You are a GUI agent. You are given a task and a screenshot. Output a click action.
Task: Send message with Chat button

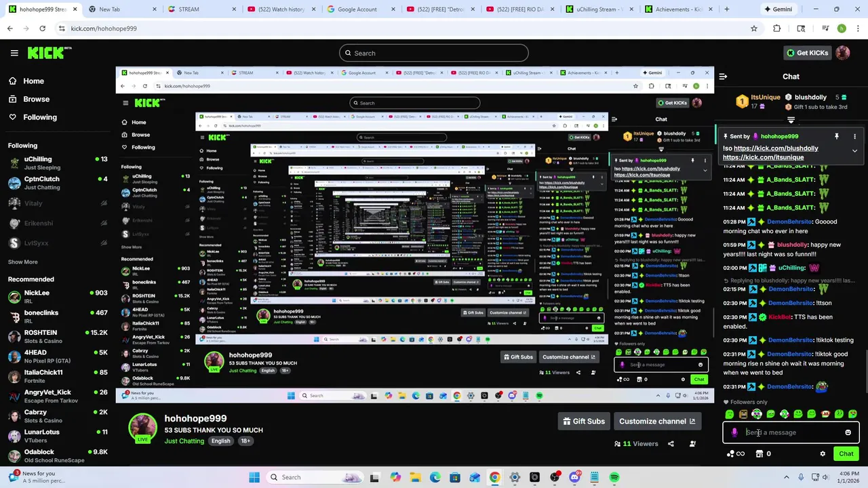846,454
